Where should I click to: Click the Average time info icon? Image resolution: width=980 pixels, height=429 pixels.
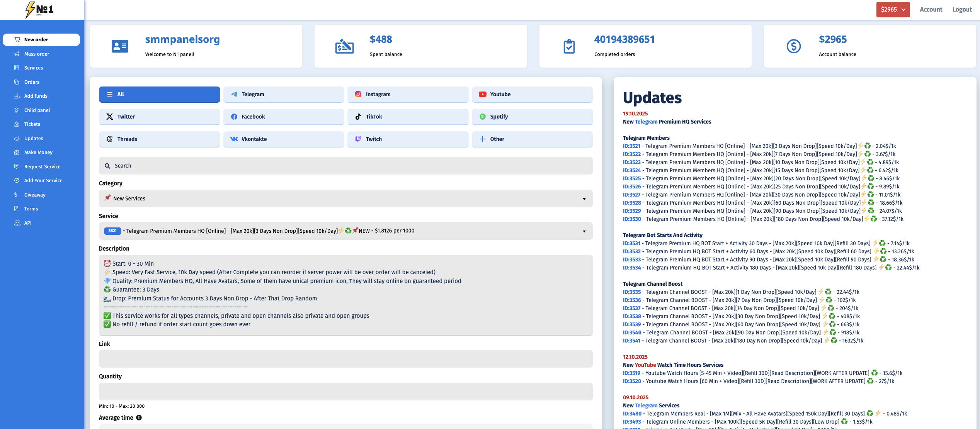point(139,417)
